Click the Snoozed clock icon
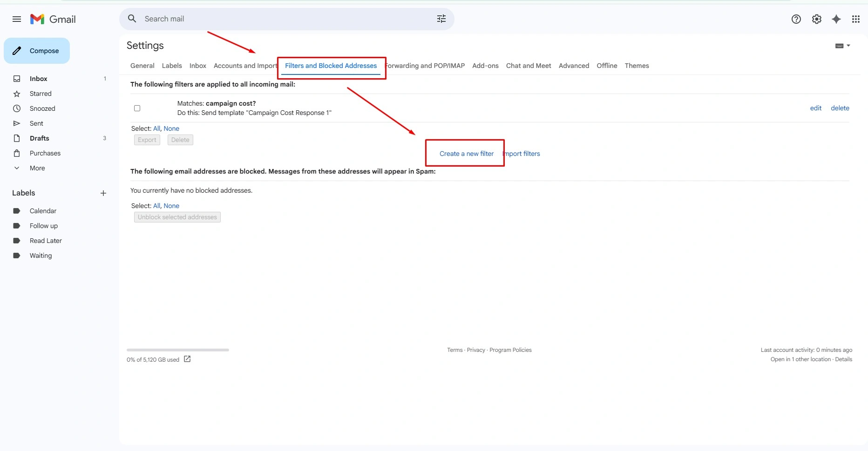868x451 pixels. pyautogui.click(x=17, y=108)
